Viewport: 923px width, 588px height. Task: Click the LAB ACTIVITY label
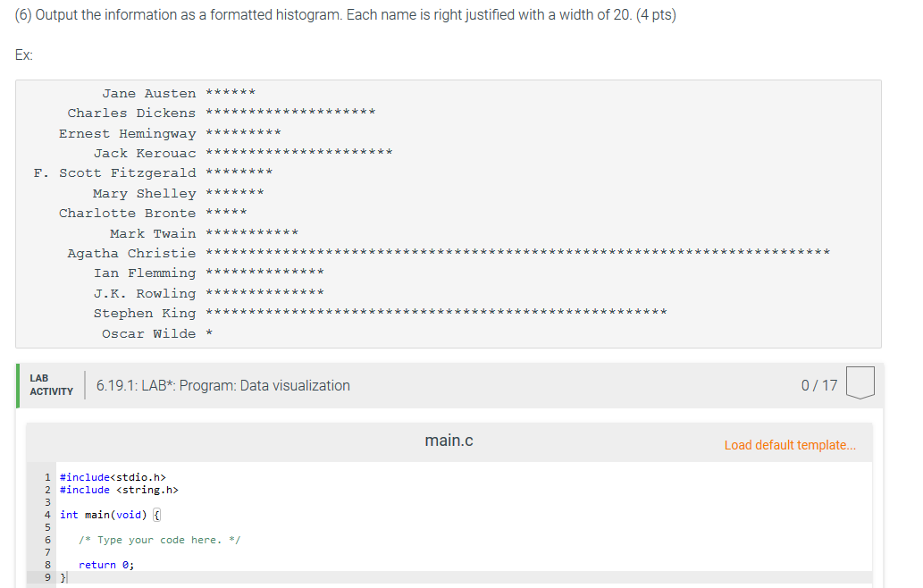51,384
